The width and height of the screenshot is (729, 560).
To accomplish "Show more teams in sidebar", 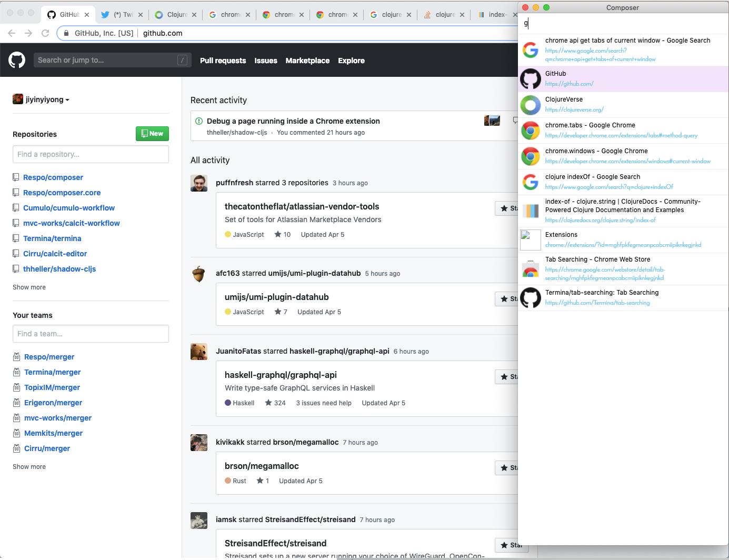I will (x=29, y=467).
